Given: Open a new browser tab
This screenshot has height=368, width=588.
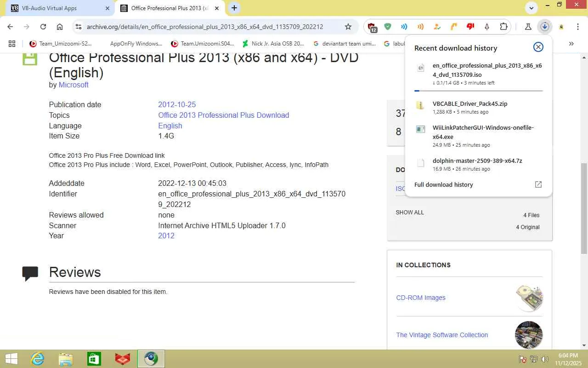Looking at the screenshot, I should click(234, 8).
